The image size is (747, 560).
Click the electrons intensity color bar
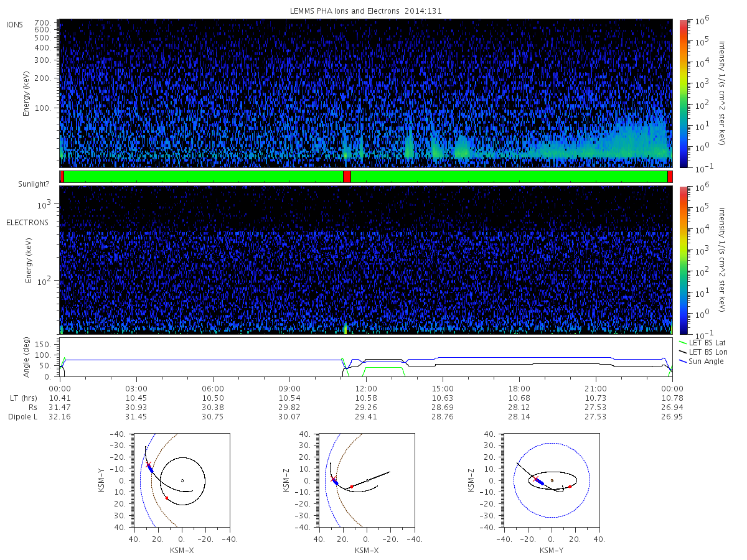coord(684,260)
